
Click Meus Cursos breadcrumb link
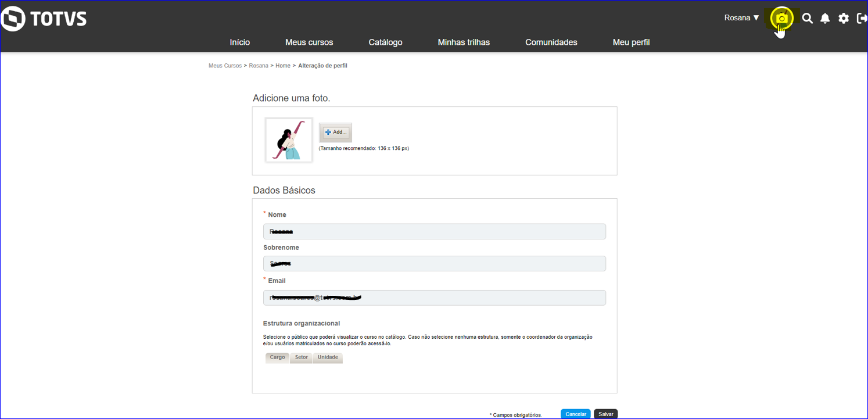pos(225,66)
